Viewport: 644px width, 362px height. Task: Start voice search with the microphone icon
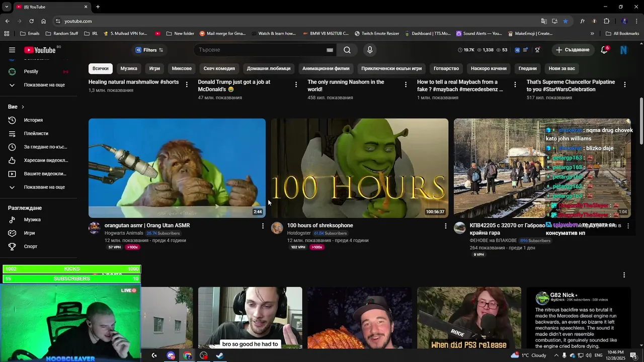pos(370,50)
